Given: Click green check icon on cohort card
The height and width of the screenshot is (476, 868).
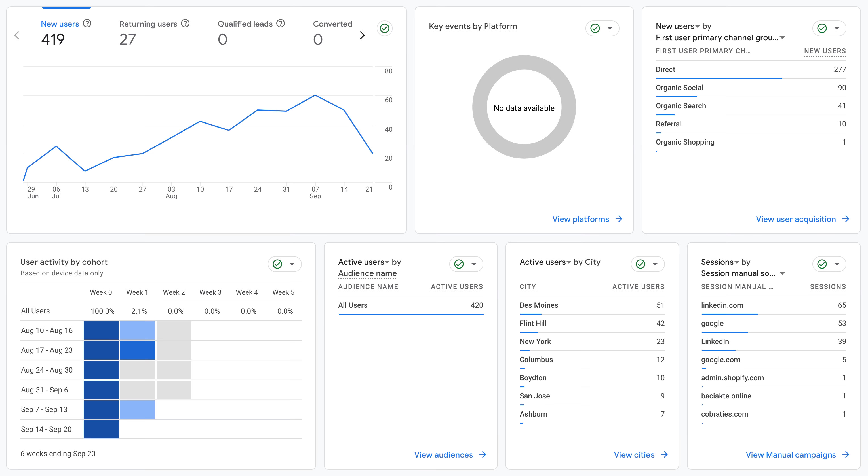Looking at the screenshot, I should pos(277,264).
